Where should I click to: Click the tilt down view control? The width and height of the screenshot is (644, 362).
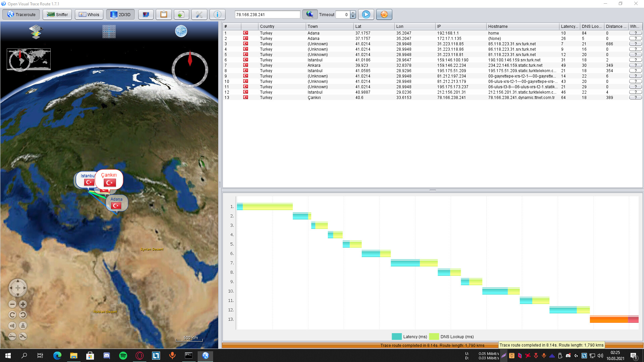[x=23, y=325]
